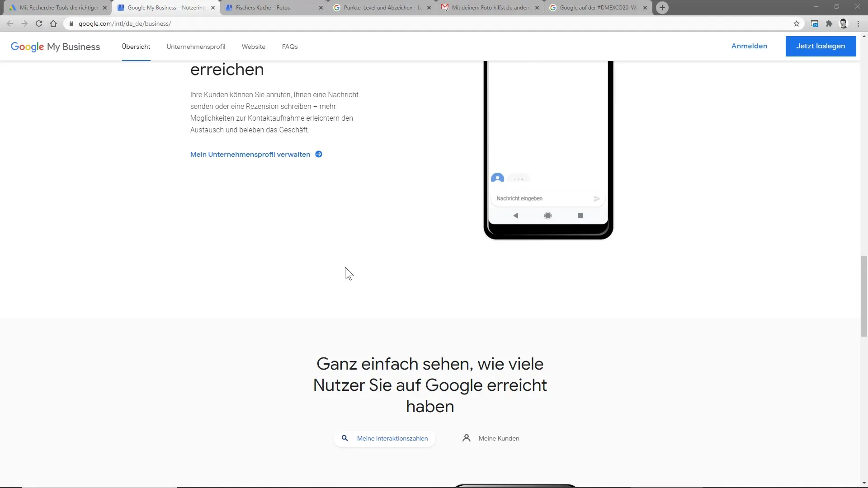868x488 pixels.
Task: Click the magnifier icon in 'Meine Interaktionszahlen'
Action: [345, 438]
